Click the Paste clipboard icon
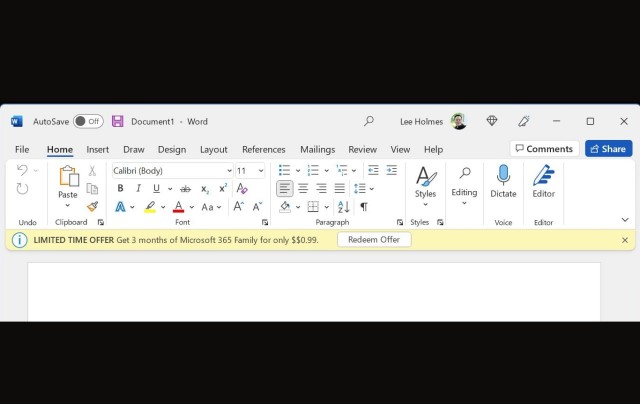This screenshot has width=640, height=404. [69, 176]
